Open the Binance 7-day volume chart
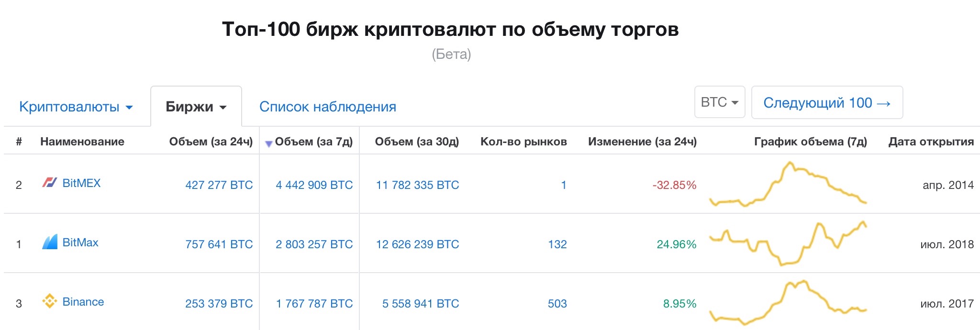Screen dimensions: 980x330 (x=788, y=302)
